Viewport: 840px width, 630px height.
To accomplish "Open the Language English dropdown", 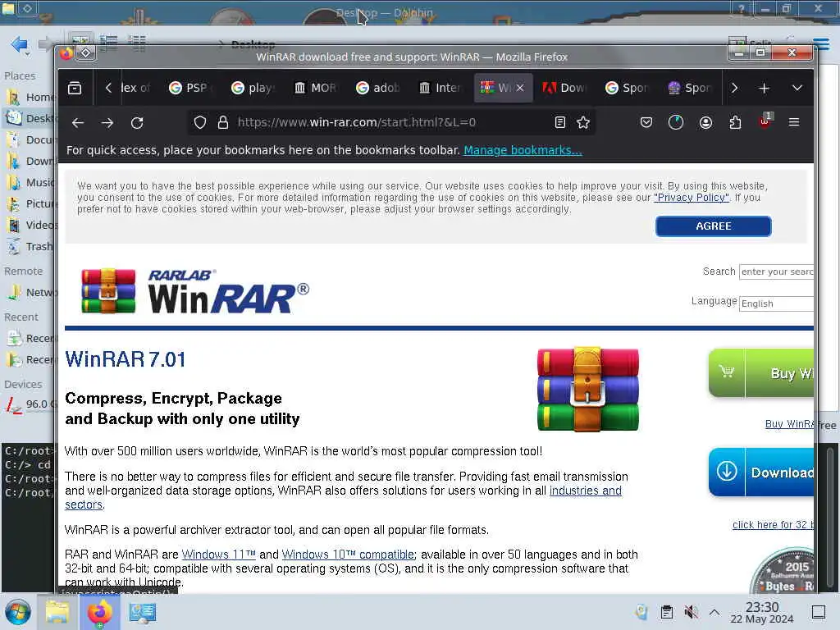I will (x=776, y=304).
